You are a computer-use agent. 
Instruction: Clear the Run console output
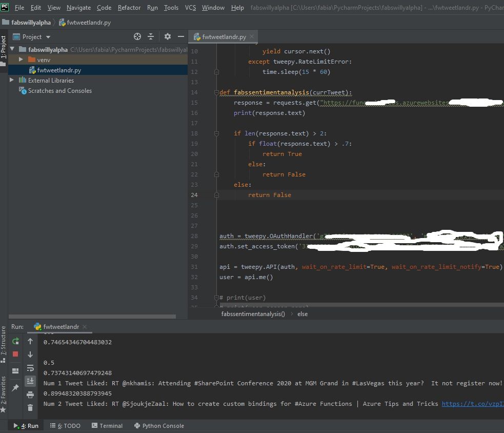pos(30,407)
